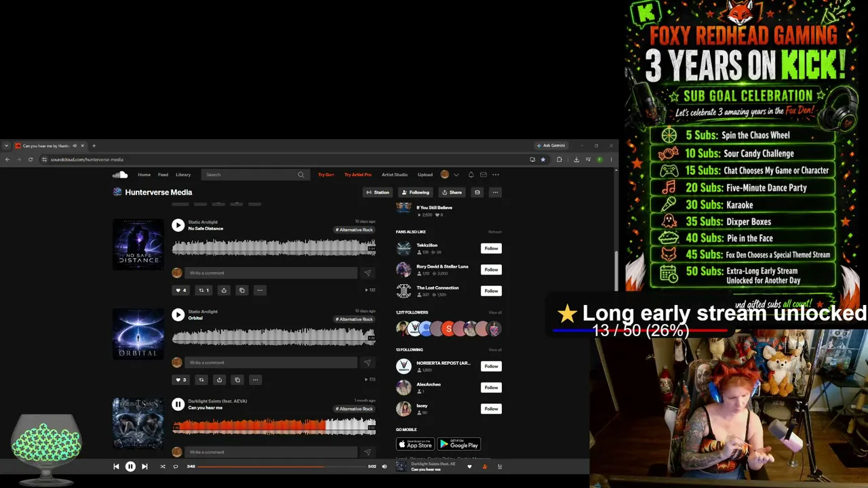Click the search magnifier icon
868x488 pixels.
tap(301, 175)
